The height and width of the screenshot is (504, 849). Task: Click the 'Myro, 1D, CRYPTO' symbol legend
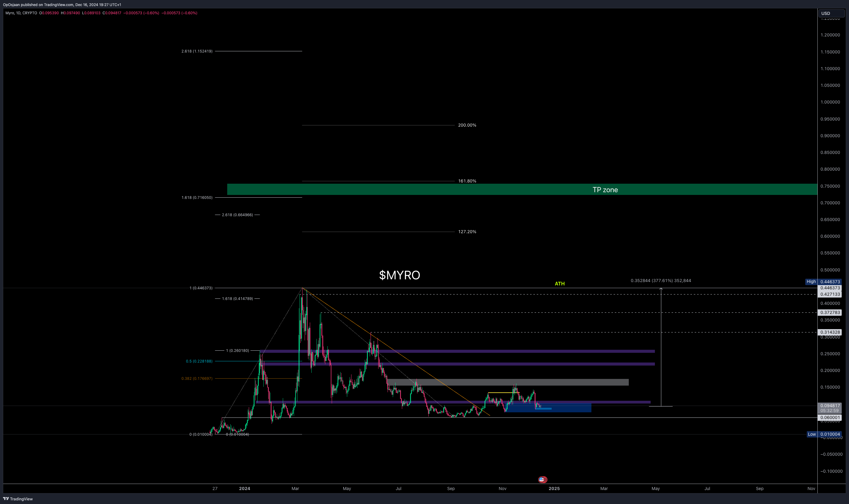(21, 13)
